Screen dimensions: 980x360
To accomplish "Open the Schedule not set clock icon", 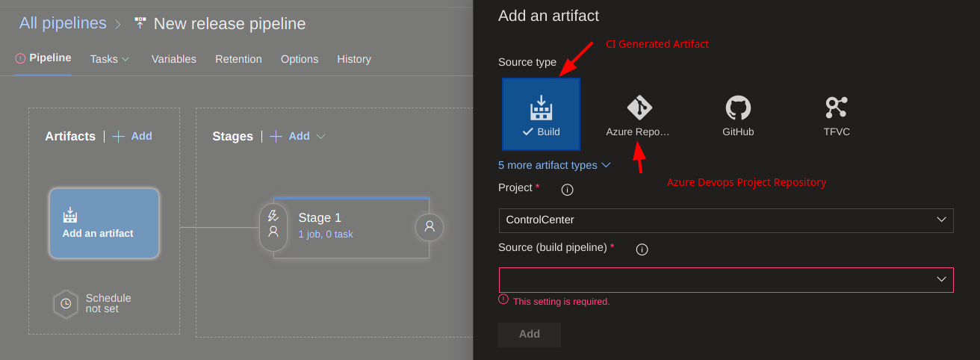I will tap(66, 304).
